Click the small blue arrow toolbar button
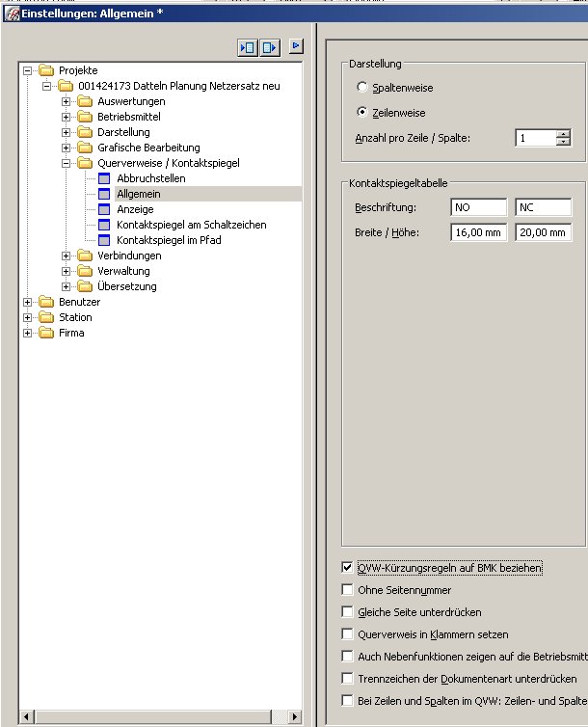 pos(296,46)
